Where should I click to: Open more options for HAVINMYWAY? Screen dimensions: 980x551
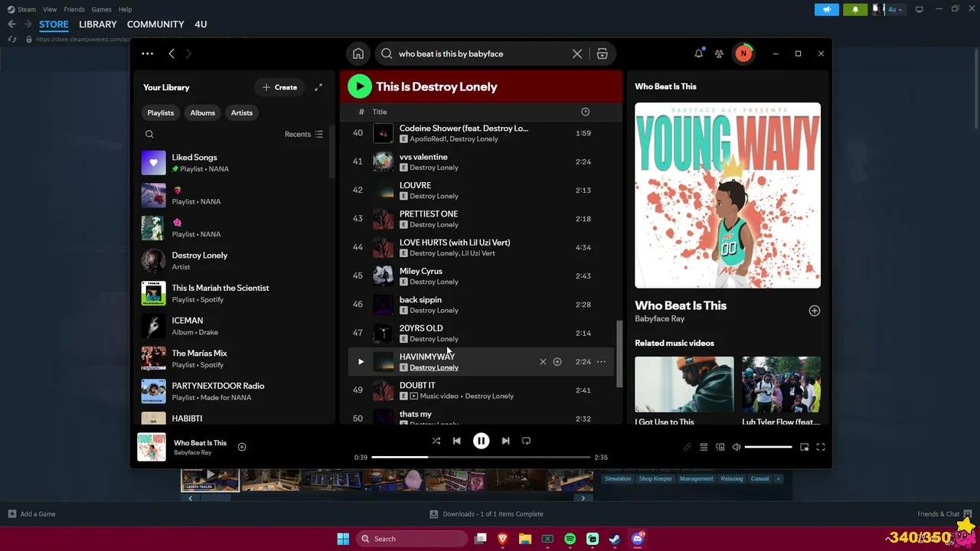tap(601, 362)
